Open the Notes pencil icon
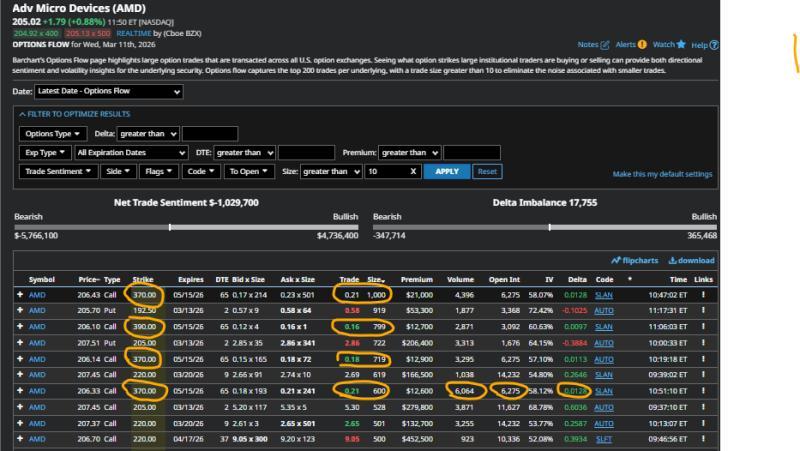The image size is (800, 451). [603, 45]
